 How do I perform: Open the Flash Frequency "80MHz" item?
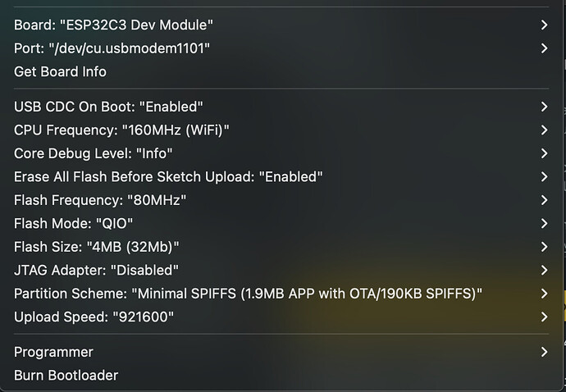click(101, 200)
